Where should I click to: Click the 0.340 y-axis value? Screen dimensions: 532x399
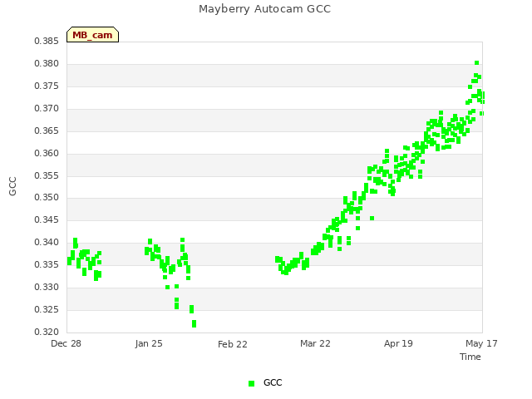coord(47,242)
